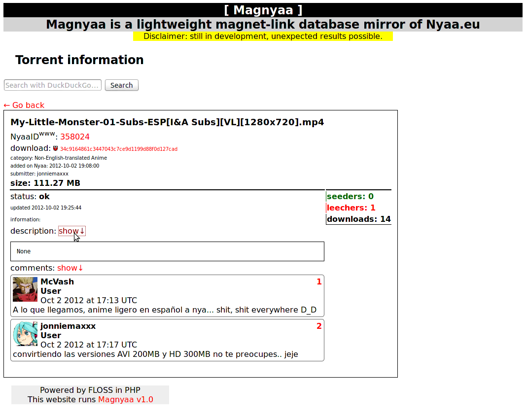526x420 pixels.
Task: Click comment number 1 permalink
Action: pyautogui.click(x=319, y=282)
